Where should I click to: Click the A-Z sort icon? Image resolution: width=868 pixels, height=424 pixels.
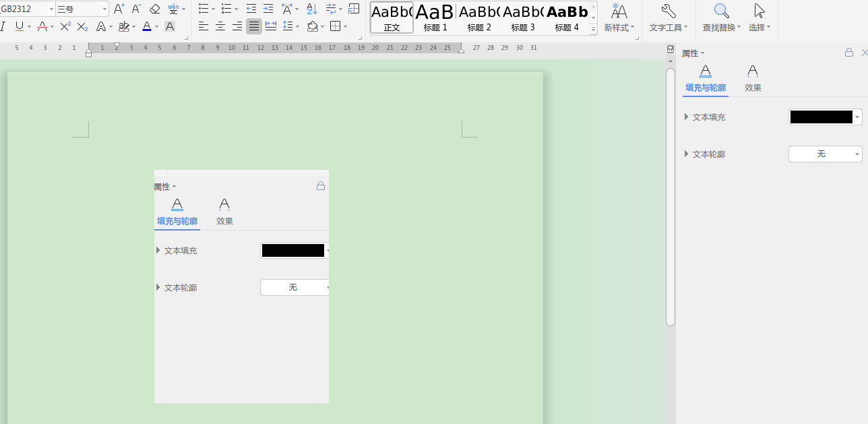coord(311,9)
